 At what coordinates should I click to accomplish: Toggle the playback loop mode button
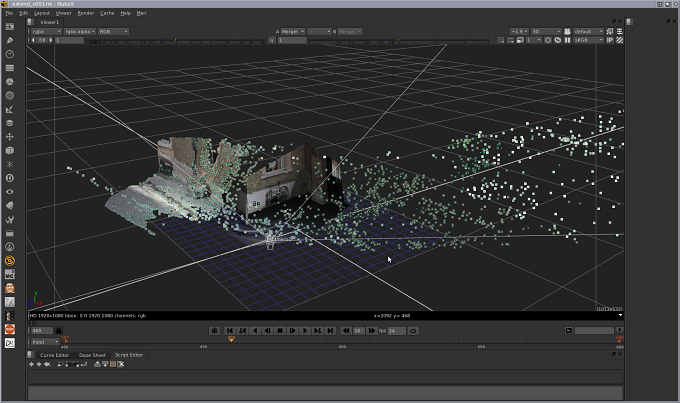coord(413,331)
